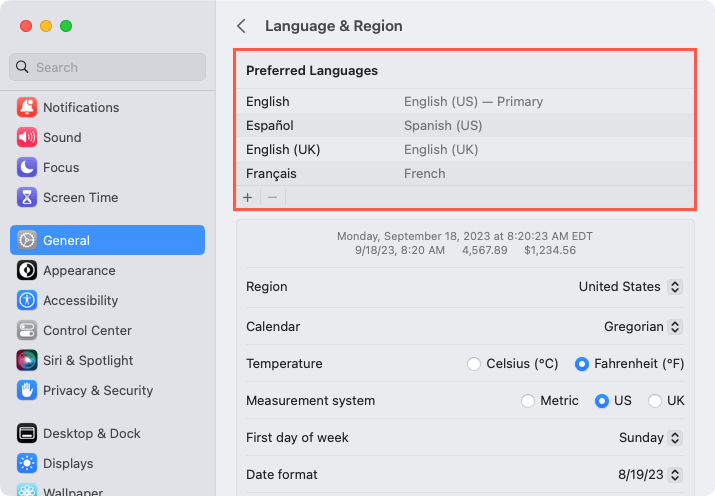Open Privacy & Security in sidebar
Viewport: 715px width, 496px height.
pyautogui.click(x=97, y=390)
